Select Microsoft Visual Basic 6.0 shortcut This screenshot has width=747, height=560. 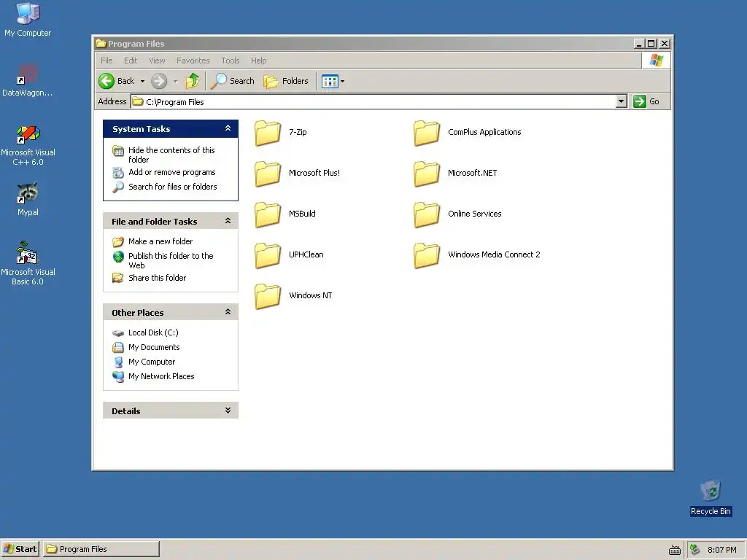coord(27,253)
